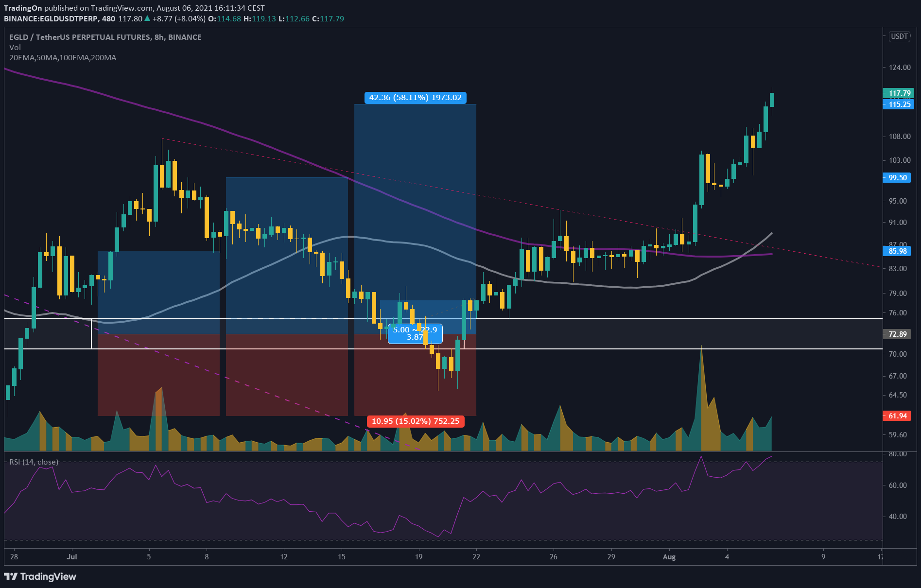Click the RSI axis 60.00 label
The height and width of the screenshot is (588, 921).
[898, 485]
